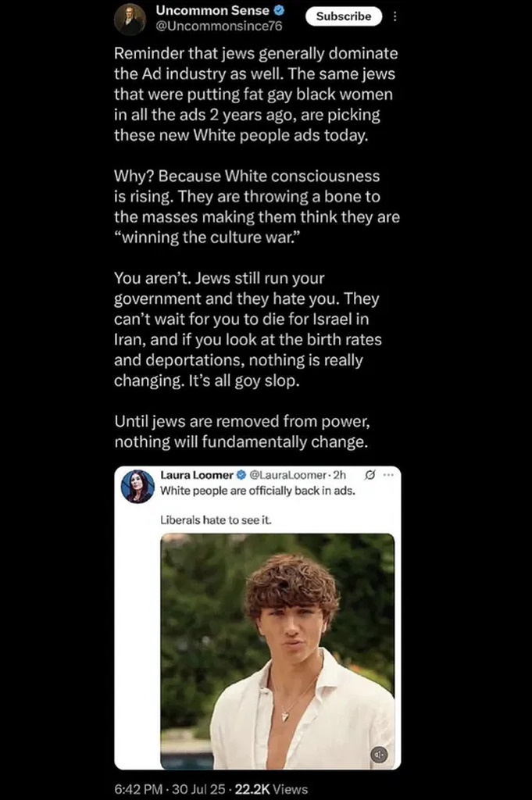The image size is (532, 800).
Task: Click the circle-slash icon in quoted post header
Action: [x=370, y=474]
